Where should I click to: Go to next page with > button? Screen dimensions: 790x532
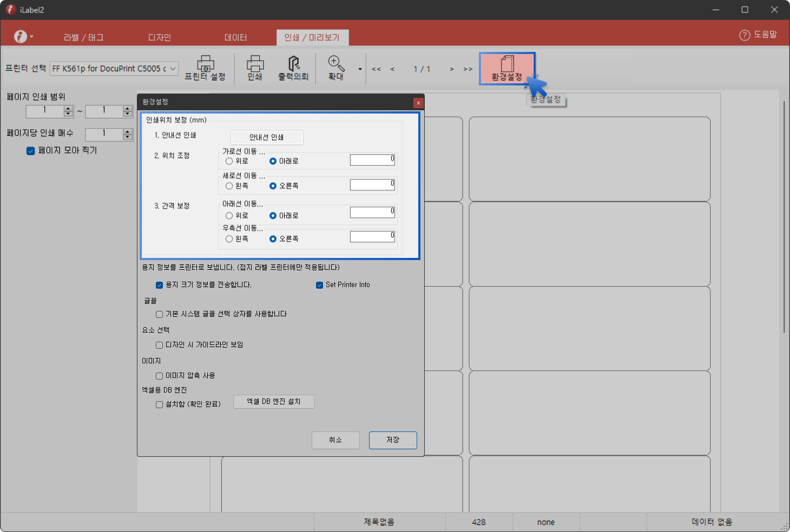click(x=452, y=69)
